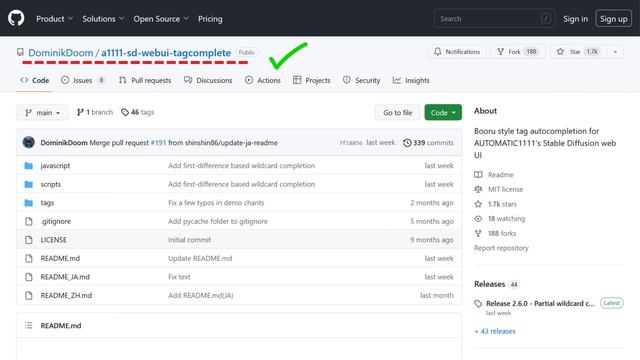Viewport: 640px width, 360px height.
Task: Open the 'Add pycache folder to gitignore' commit
Action: [x=218, y=221]
